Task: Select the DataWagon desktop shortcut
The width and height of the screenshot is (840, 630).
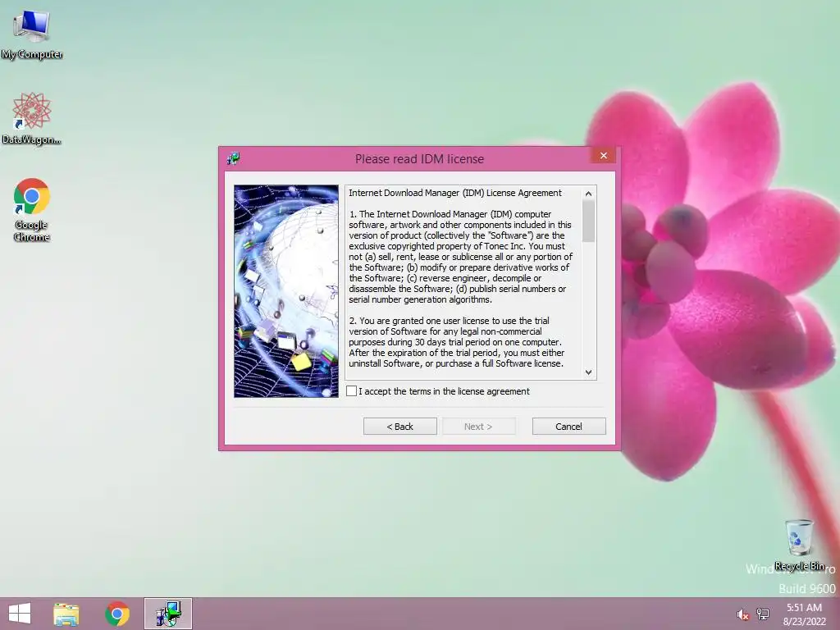Action: (32, 118)
